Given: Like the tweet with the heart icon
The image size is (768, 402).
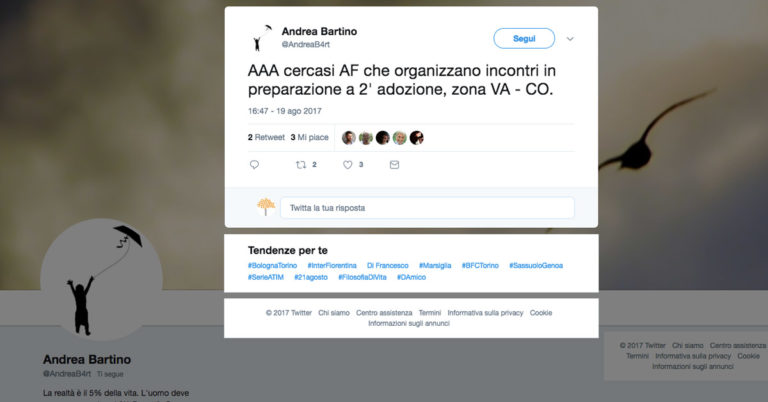Looking at the screenshot, I should coord(347,165).
